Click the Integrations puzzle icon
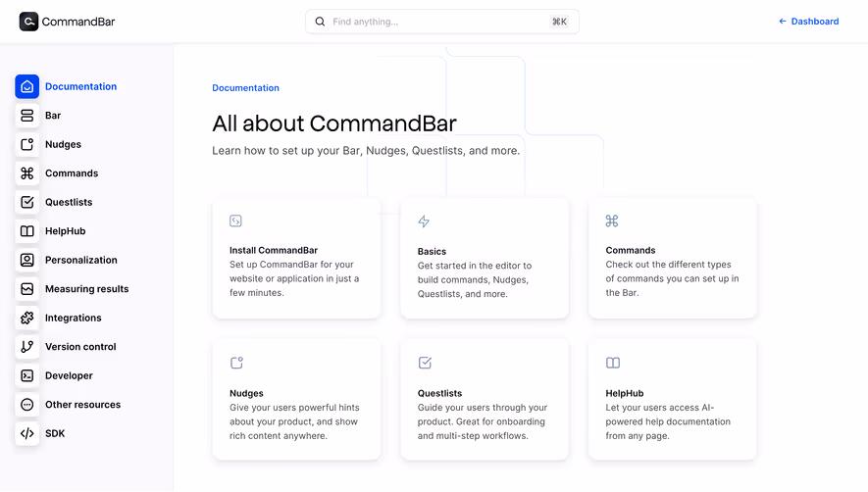Viewport: 868px width, 492px height. pos(27,318)
